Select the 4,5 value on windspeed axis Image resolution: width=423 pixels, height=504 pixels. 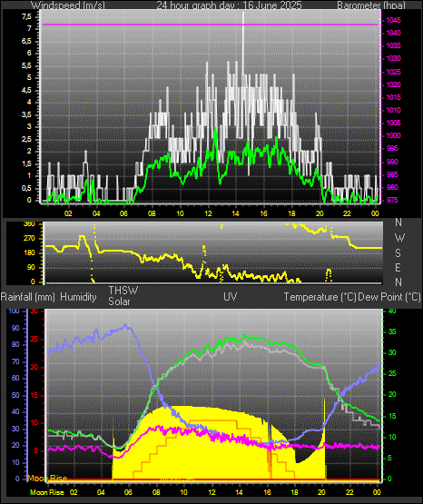26,90
